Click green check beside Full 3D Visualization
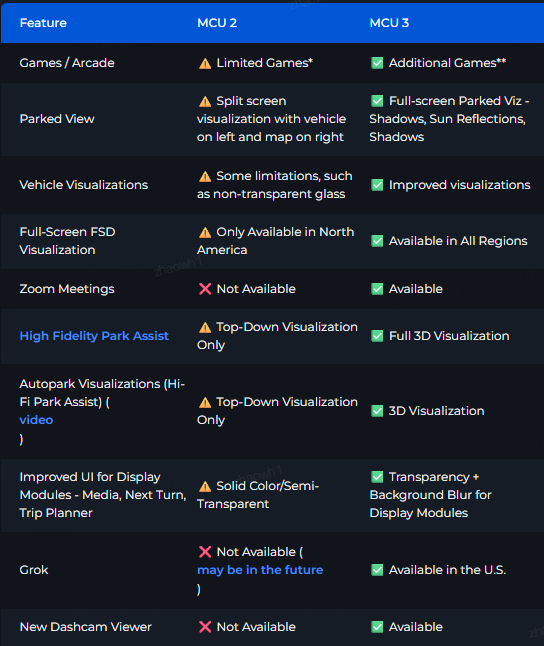544x646 pixels. [x=377, y=336]
